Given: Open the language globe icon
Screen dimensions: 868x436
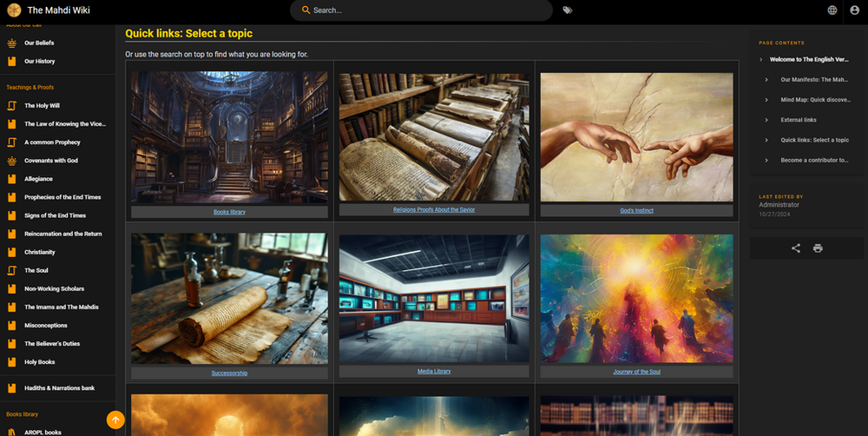Looking at the screenshot, I should [832, 10].
